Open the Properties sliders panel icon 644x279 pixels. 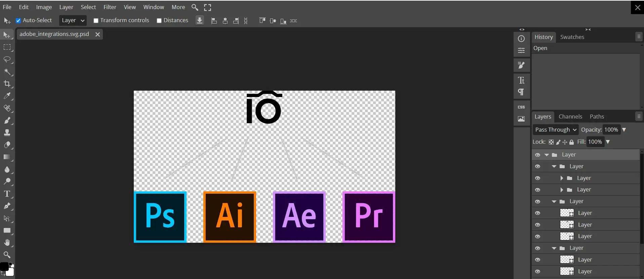(x=521, y=51)
